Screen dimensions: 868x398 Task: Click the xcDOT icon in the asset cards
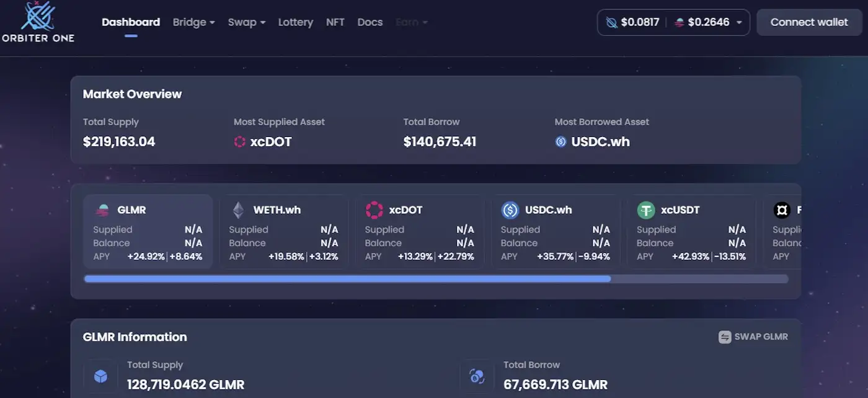click(x=374, y=210)
